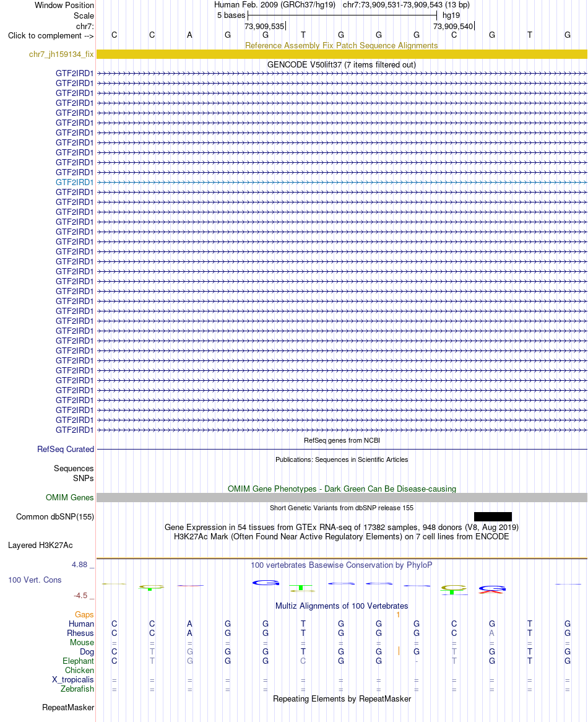Open the RefSeq Curated track label
Screen dimensions: 588x722
tap(66, 450)
